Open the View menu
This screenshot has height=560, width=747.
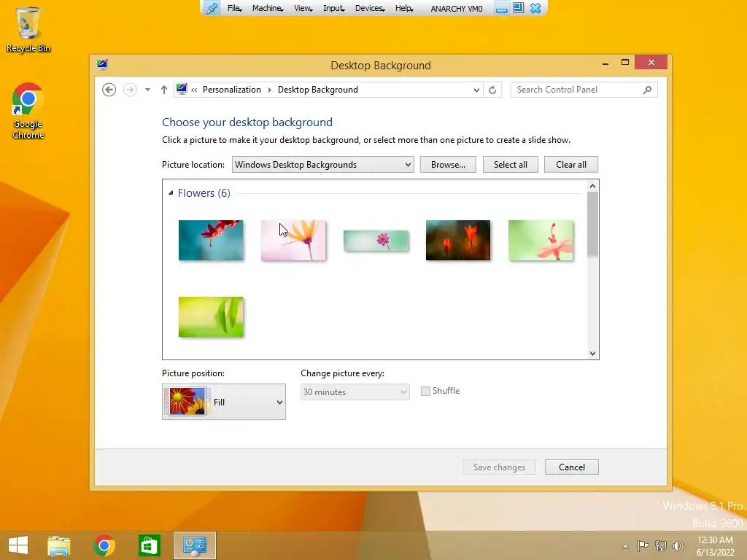pos(303,8)
